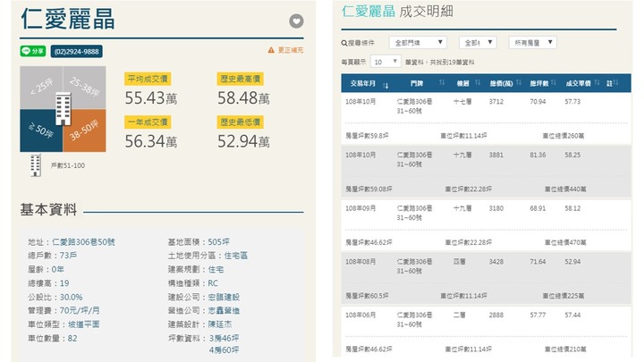This screenshot has width=644, height=362.
Task: Click the 52.94萬 lowest price value
Action: (243, 141)
